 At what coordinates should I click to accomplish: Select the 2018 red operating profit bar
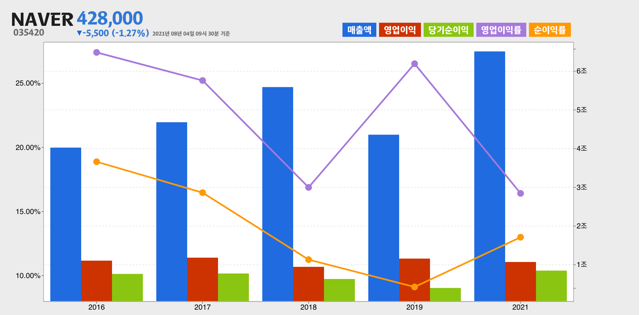tap(309, 284)
